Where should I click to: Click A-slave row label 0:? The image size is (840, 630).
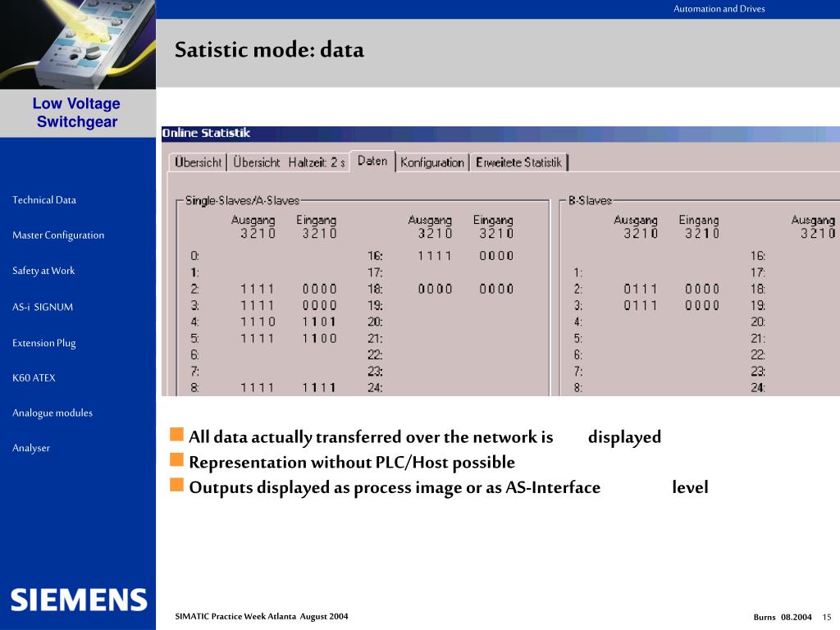pyautogui.click(x=195, y=256)
